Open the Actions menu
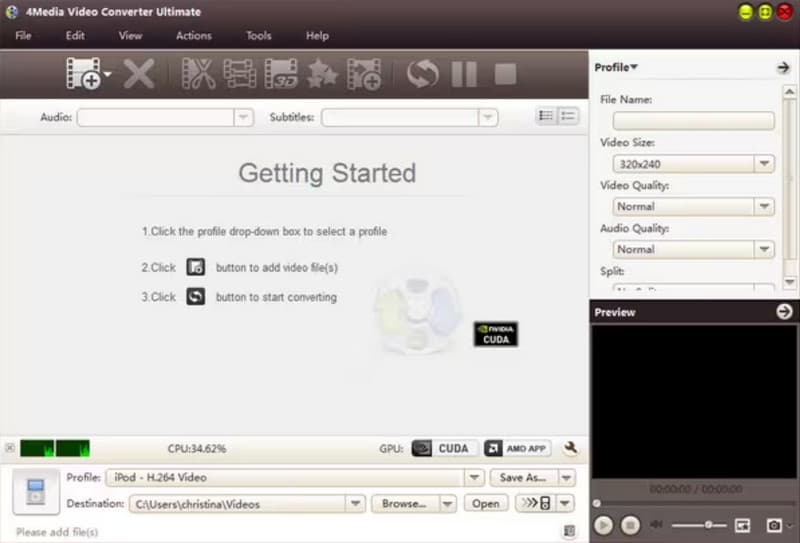Screen dimensions: 800x543 (193, 36)
